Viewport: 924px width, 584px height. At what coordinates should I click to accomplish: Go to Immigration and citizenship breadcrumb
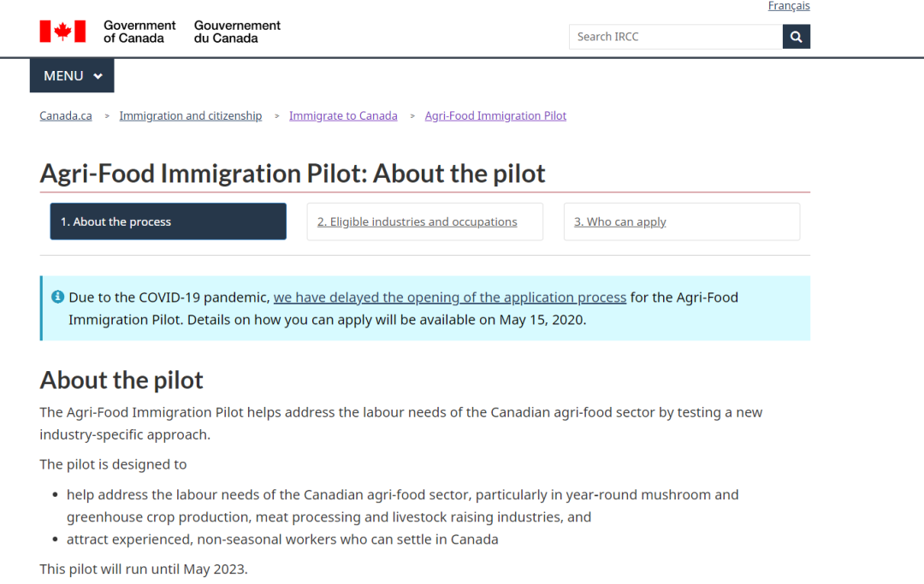tap(190, 116)
